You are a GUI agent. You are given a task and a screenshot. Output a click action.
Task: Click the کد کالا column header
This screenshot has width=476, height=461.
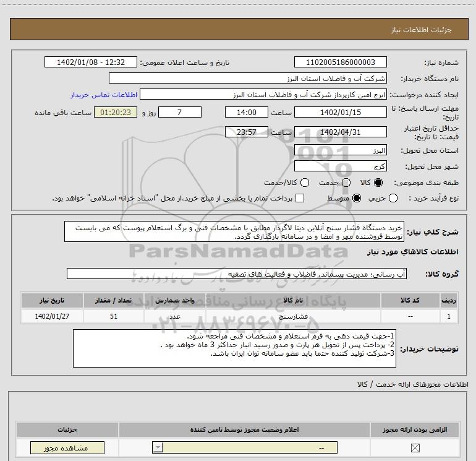[x=410, y=300]
